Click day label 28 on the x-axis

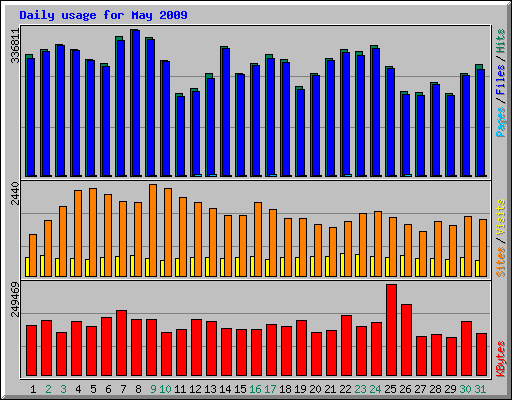(435, 389)
